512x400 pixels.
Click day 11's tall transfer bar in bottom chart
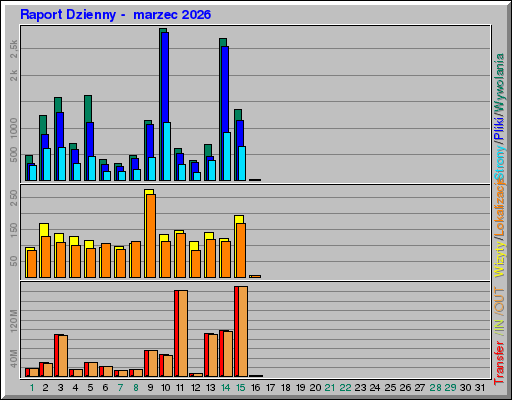(x=181, y=333)
